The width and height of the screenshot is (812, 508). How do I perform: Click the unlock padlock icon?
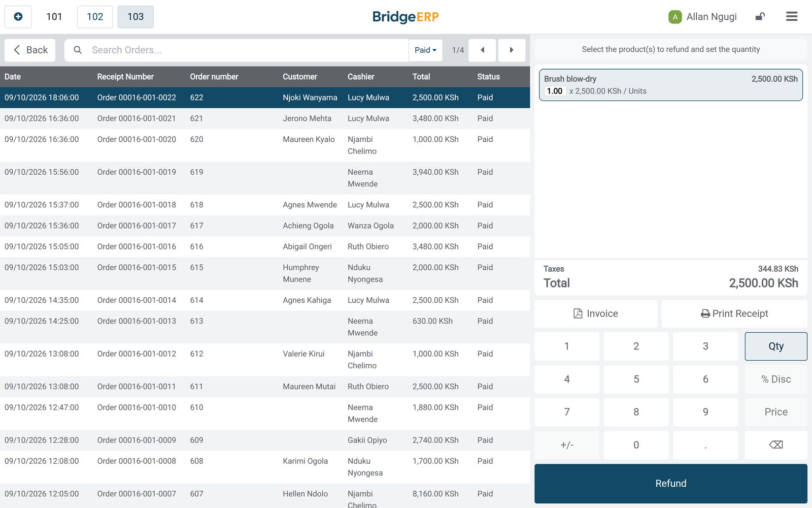tap(760, 17)
